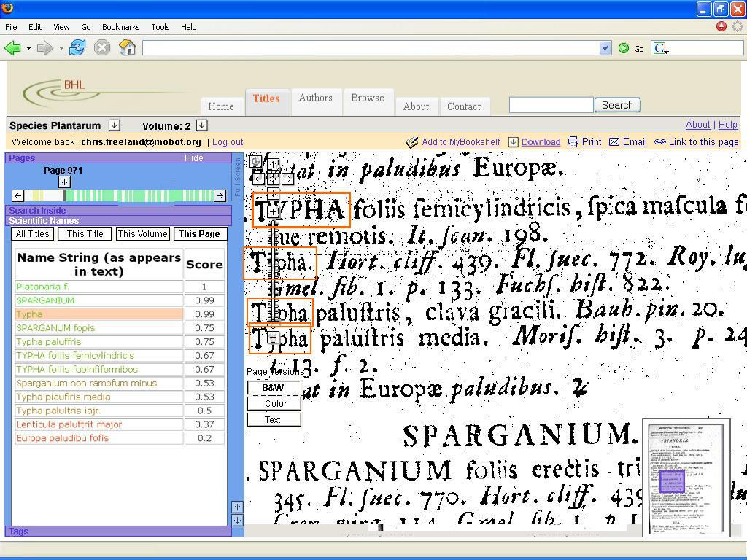The height and width of the screenshot is (560, 747).
Task: Switch page version to Color
Action: [274, 404]
